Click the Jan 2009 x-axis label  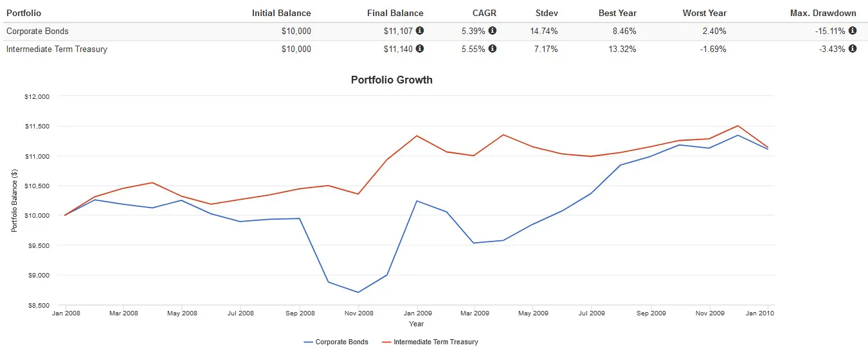[417, 313]
